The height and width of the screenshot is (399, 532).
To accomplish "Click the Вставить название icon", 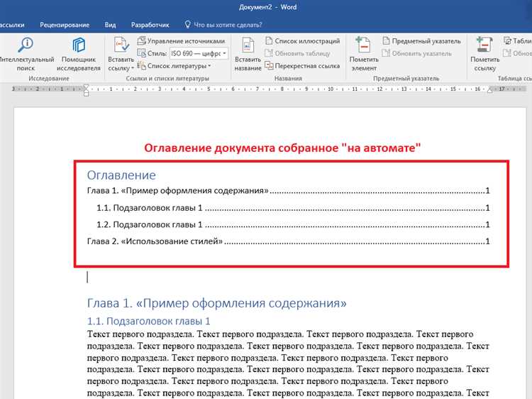I will point(248,45).
